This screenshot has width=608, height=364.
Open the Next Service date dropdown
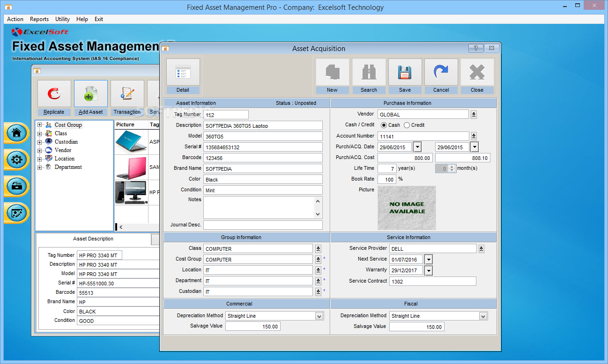(428, 259)
